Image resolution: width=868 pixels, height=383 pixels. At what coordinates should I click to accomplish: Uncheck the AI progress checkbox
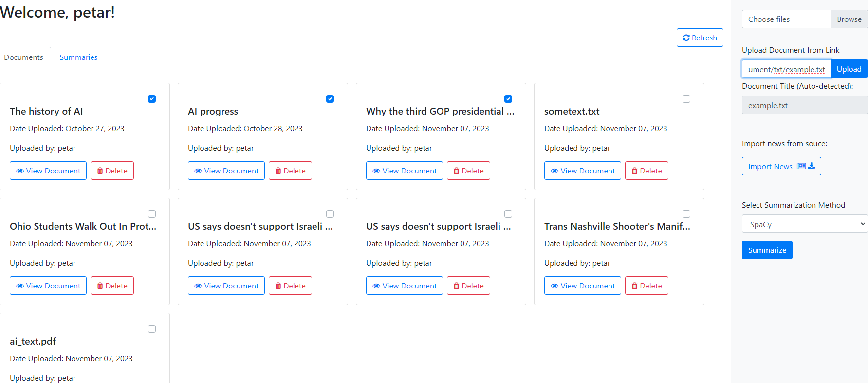[330, 99]
